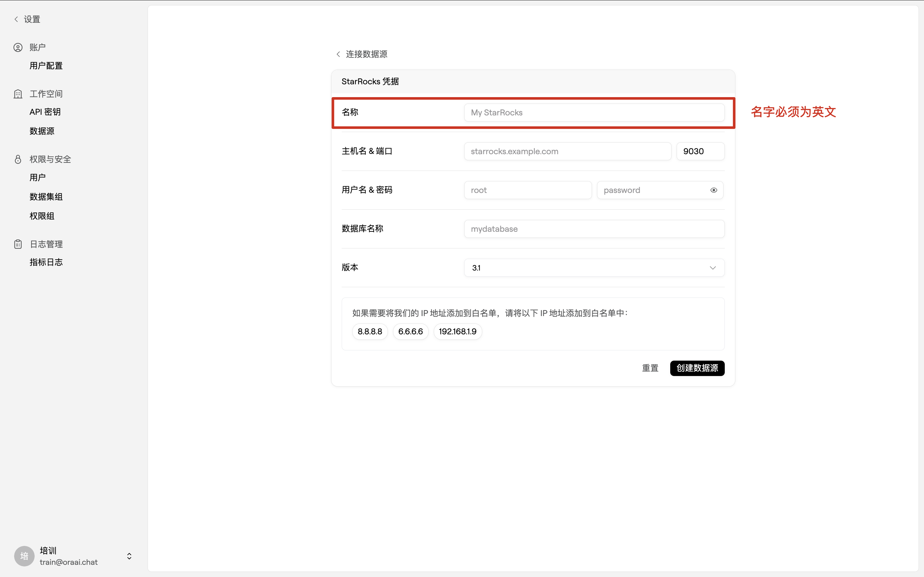The image size is (924, 577).
Task: Click the 培 avatar at bottom left
Action: click(x=24, y=556)
